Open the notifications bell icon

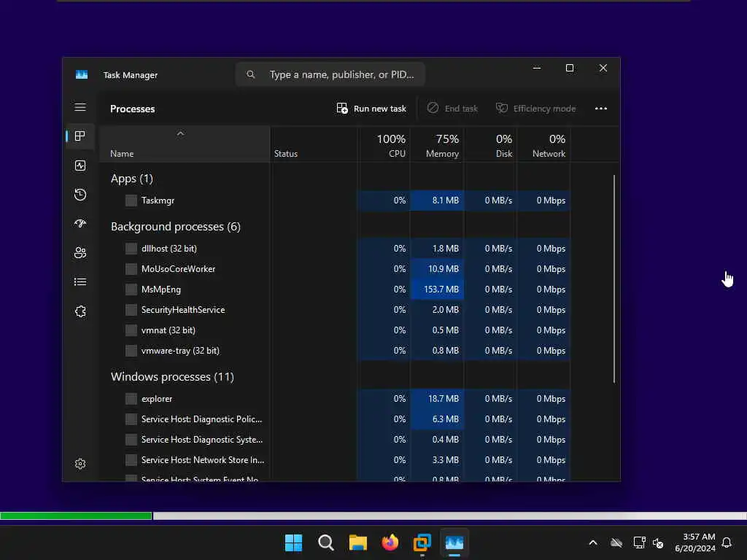[727, 542]
